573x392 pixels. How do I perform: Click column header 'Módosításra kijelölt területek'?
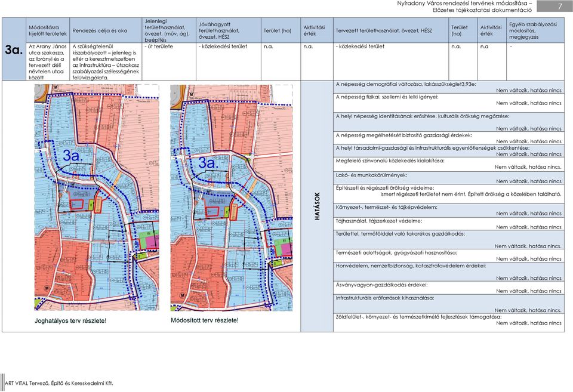tap(48, 30)
